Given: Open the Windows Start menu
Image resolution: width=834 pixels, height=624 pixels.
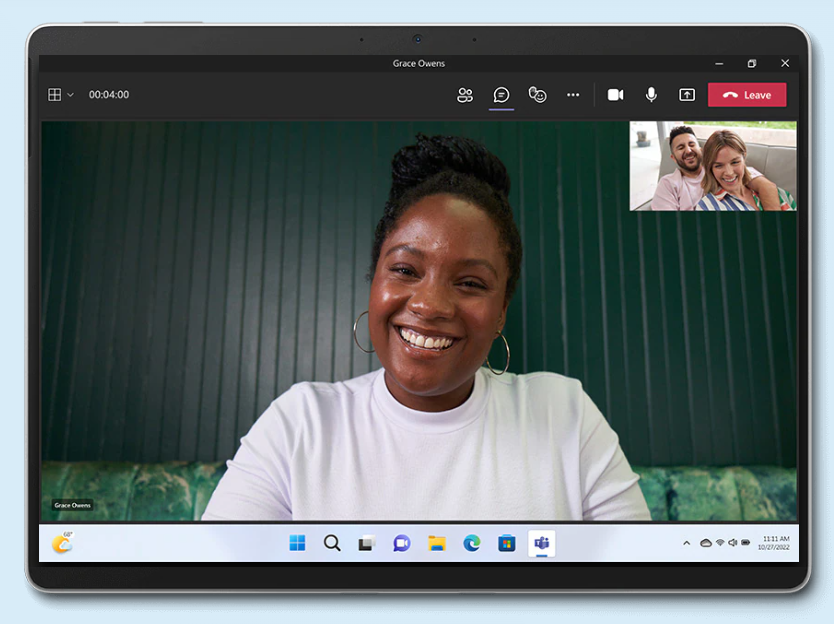Looking at the screenshot, I should click(x=297, y=543).
